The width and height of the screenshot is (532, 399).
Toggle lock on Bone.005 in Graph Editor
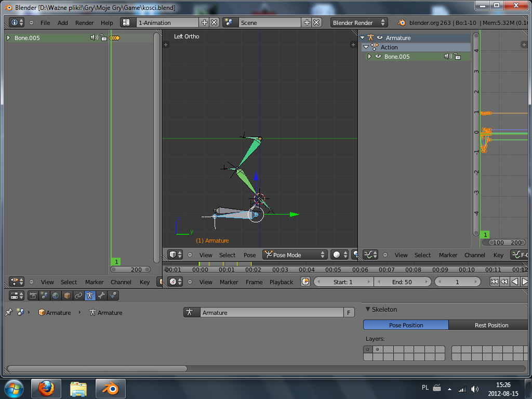pos(457,56)
